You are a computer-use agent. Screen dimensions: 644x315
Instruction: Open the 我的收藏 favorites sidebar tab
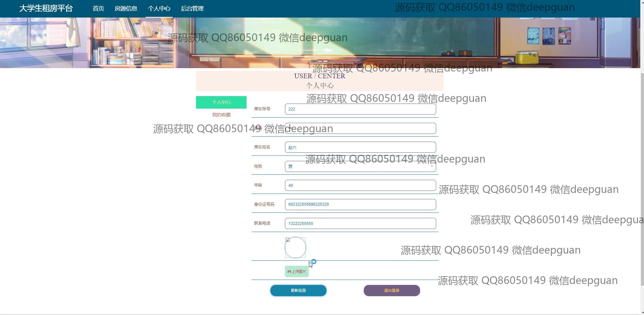(221, 115)
